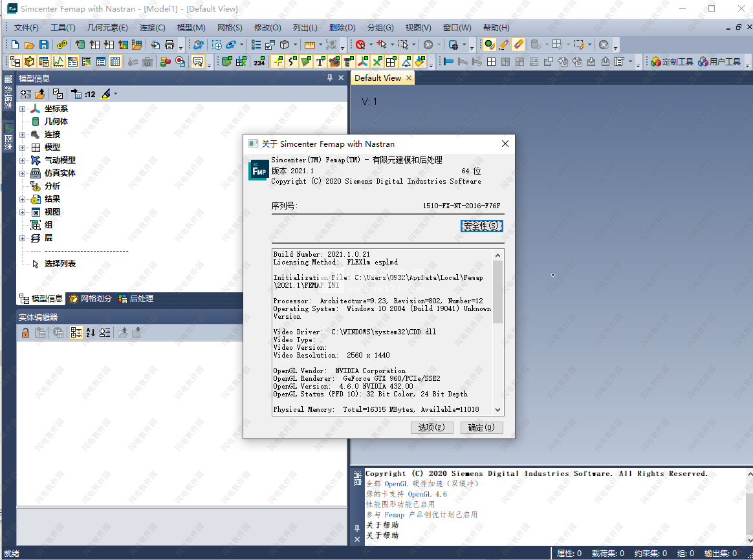Image resolution: width=753 pixels, height=560 pixels.
Task: Click the yellow gears analyze icon
Action: coord(62,45)
